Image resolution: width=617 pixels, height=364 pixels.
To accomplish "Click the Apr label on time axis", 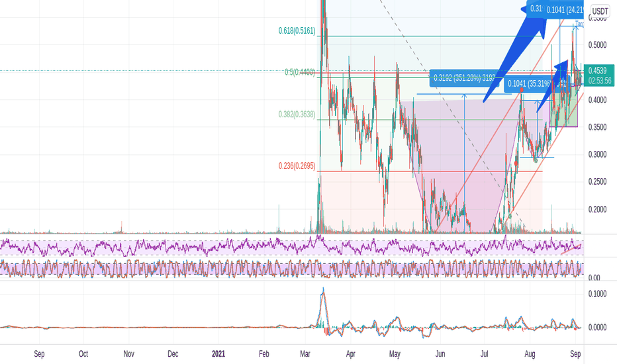I will 351,354.
